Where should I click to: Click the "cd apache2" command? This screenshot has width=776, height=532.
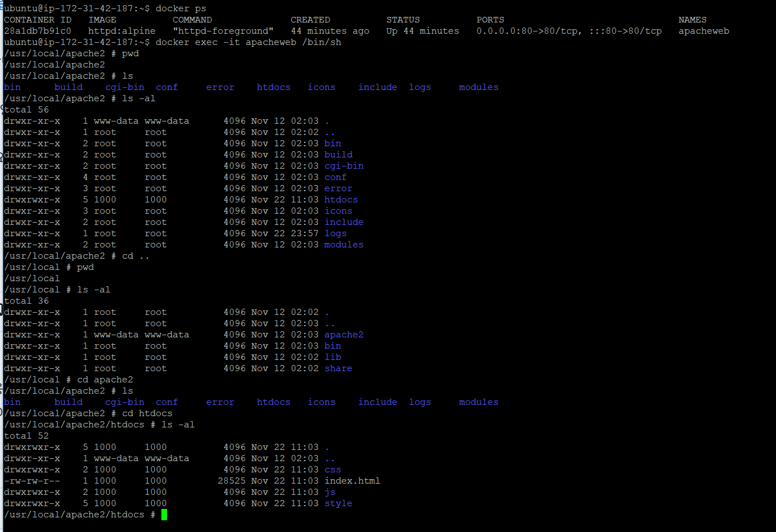click(x=105, y=380)
